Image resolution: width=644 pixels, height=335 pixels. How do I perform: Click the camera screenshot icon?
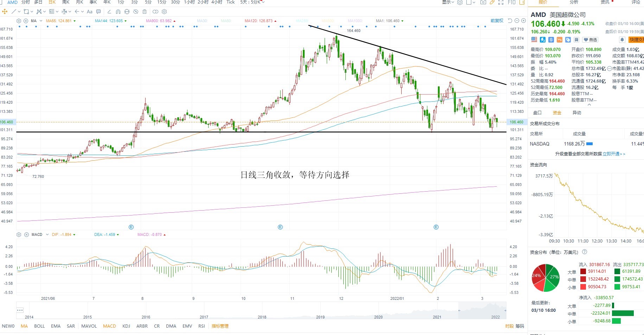tap(483, 2)
